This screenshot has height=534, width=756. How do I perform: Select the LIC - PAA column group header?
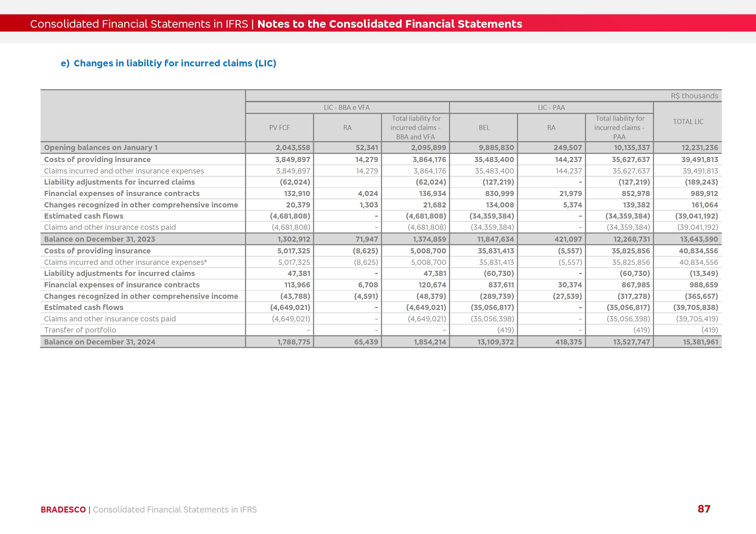tap(551, 108)
